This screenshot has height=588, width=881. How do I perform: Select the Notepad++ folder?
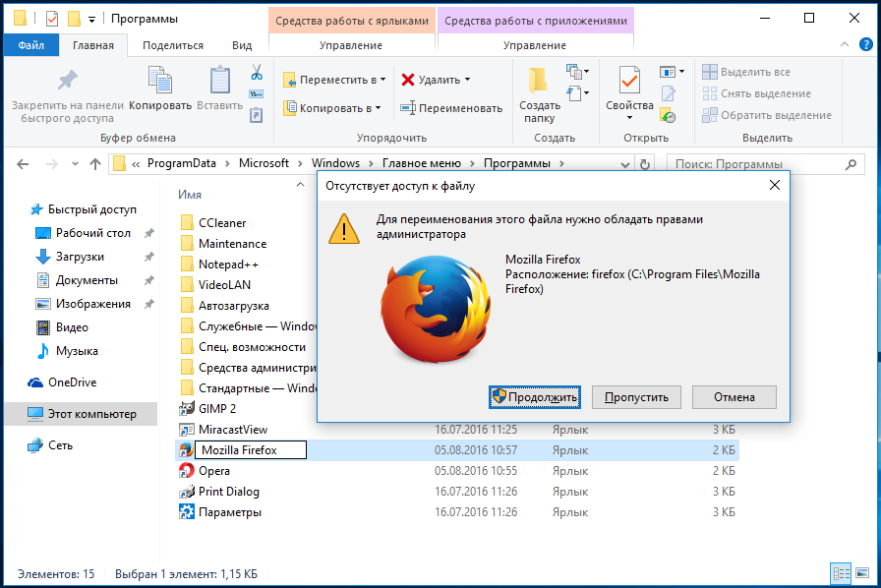pos(219,265)
